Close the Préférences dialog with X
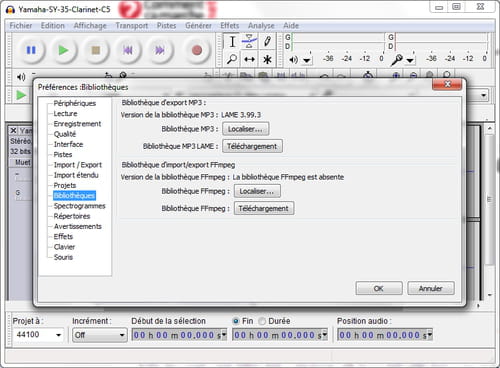This screenshot has height=368, width=500. tap(447, 84)
